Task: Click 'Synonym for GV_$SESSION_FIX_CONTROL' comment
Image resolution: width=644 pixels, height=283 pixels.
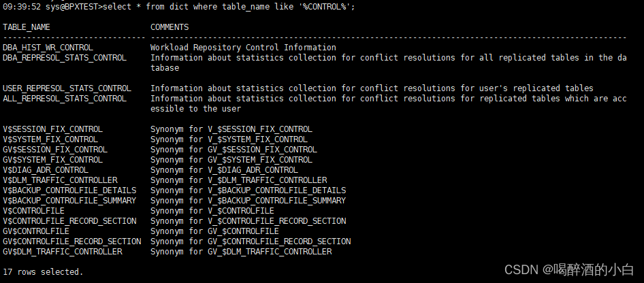Action: (x=234, y=150)
